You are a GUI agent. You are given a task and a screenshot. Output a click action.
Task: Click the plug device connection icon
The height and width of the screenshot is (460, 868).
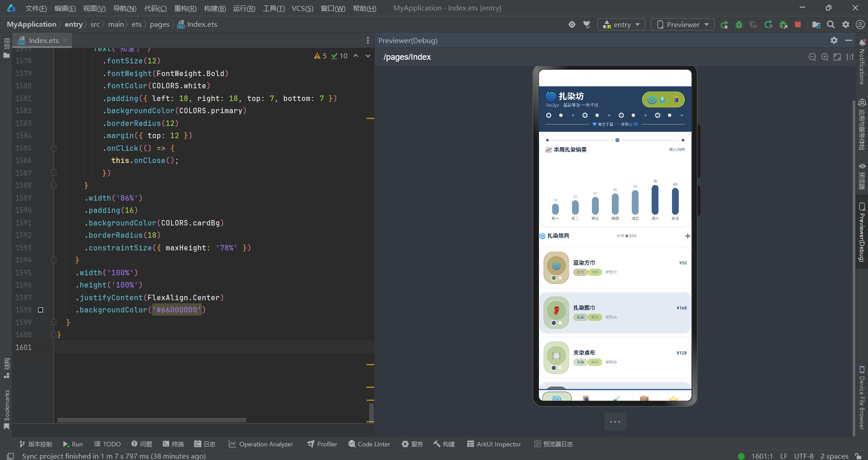pyautogui.click(x=587, y=24)
